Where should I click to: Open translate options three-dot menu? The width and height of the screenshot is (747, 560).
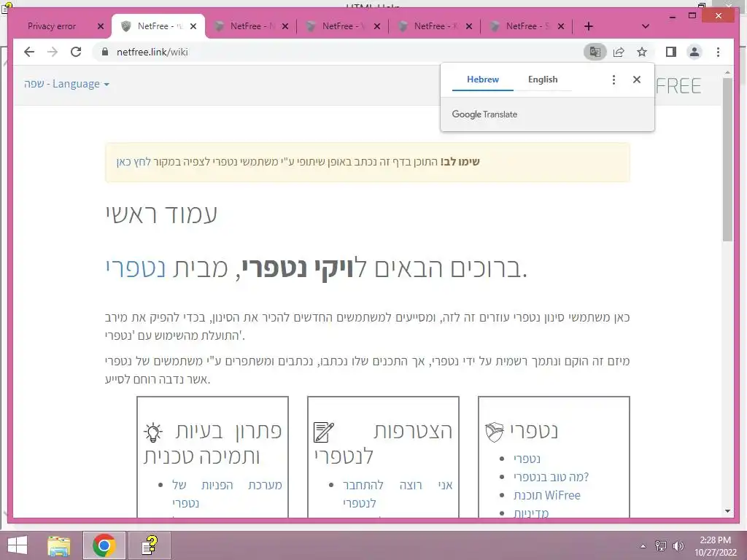pyautogui.click(x=614, y=79)
